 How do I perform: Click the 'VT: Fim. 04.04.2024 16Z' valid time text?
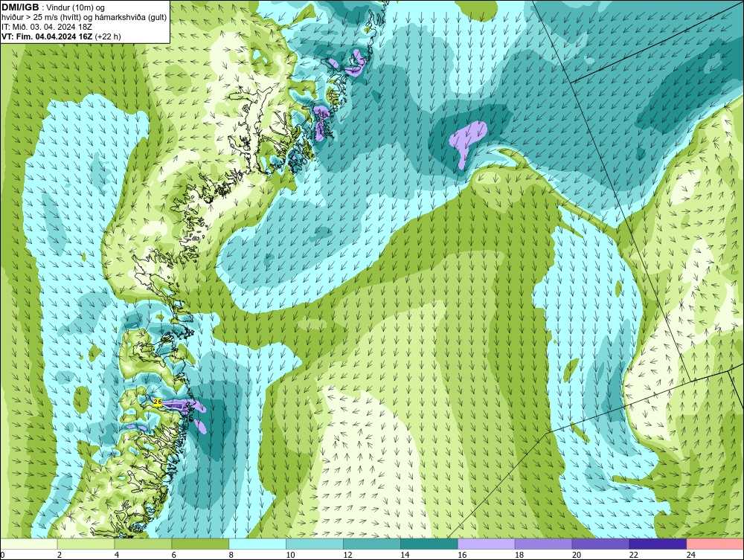click(48, 36)
